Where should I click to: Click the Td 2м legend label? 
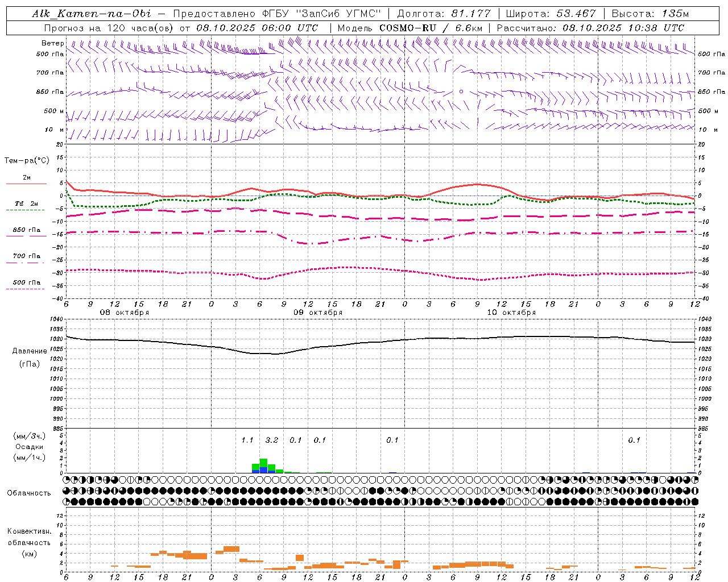click(x=26, y=203)
